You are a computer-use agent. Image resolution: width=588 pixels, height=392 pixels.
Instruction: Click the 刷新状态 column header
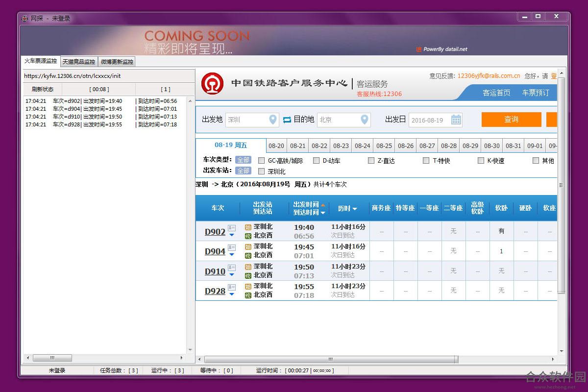click(43, 89)
